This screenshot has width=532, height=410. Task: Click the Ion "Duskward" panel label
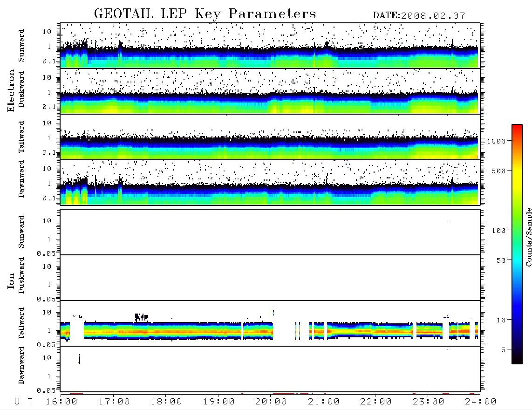click(x=21, y=276)
